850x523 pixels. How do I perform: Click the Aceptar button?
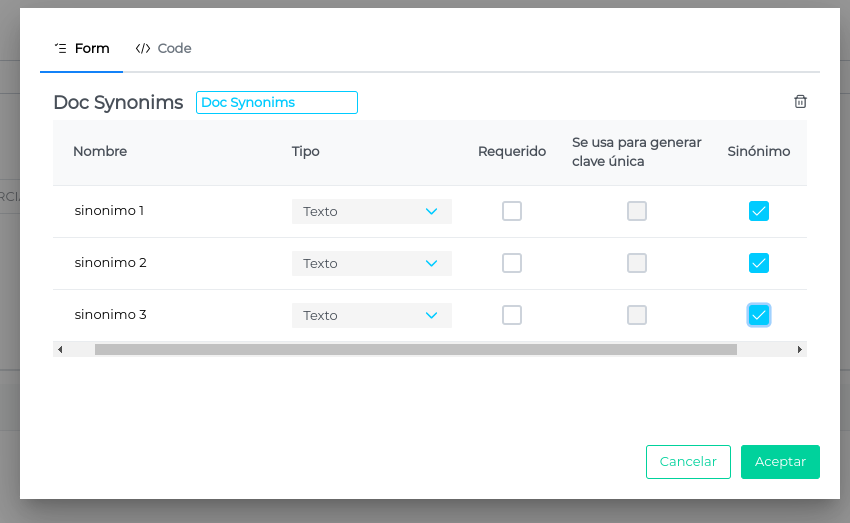point(780,462)
